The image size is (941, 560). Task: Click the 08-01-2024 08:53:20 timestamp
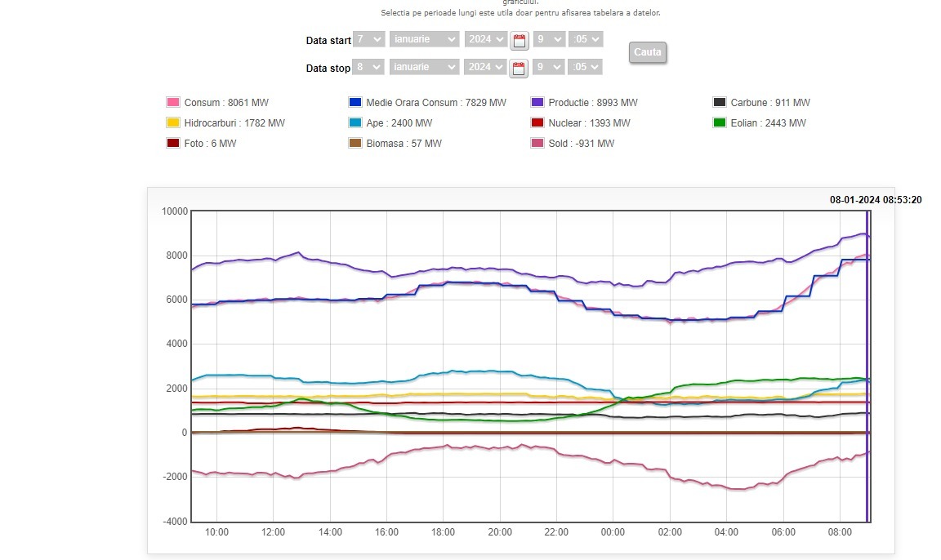point(876,200)
